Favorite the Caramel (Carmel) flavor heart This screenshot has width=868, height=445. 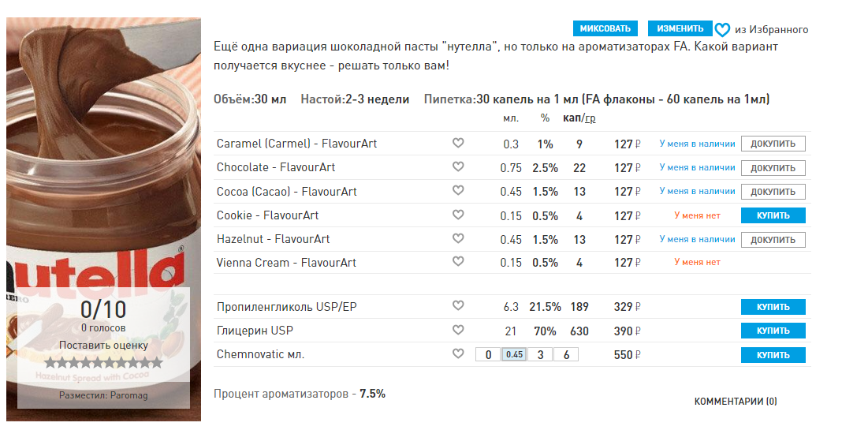(x=458, y=144)
